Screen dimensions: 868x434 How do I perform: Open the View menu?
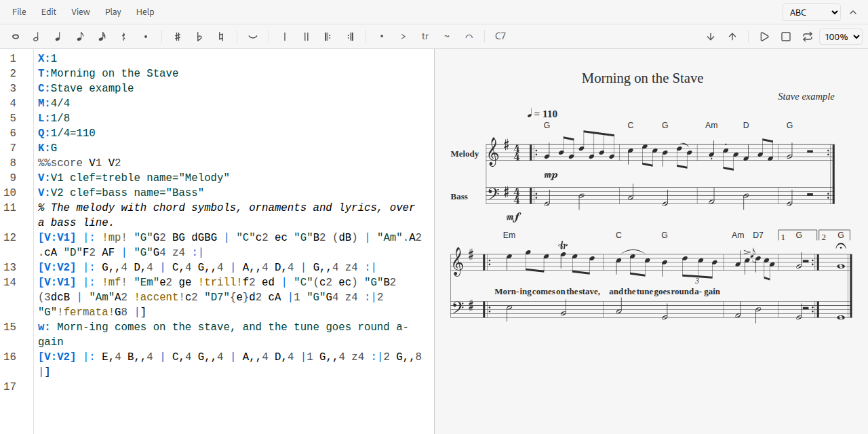click(x=81, y=12)
